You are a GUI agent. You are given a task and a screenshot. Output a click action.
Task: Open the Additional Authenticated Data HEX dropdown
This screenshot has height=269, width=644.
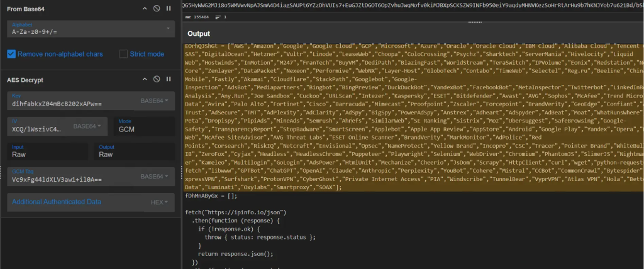pyautogui.click(x=159, y=202)
